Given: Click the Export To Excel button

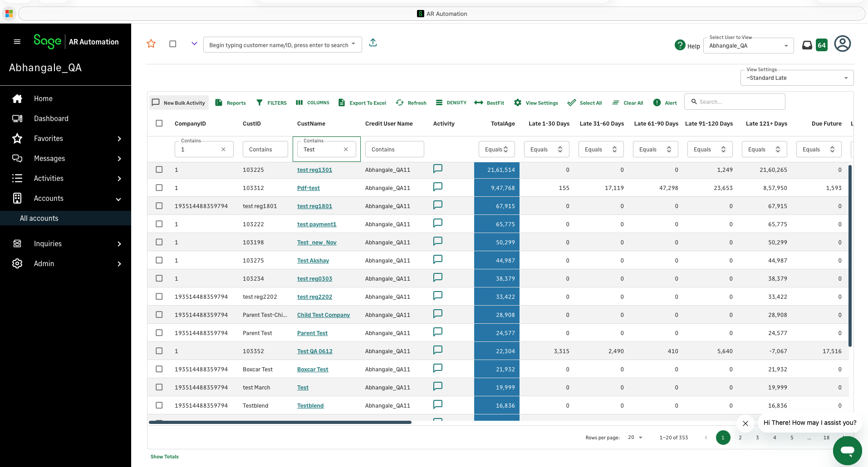Looking at the screenshot, I should pyautogui.click(x=362, y=103).
